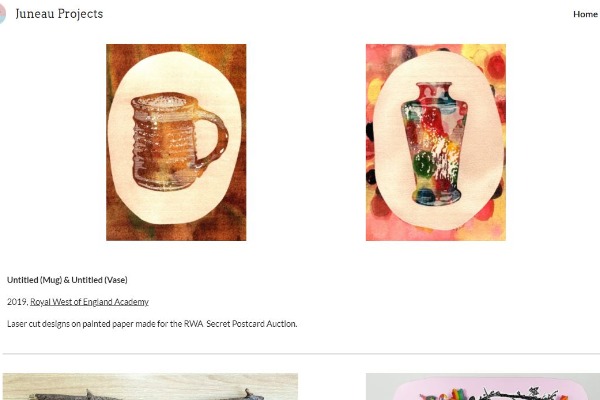Open the pink colorful artwork thumbnail
The height and width of the screenshot is (400, 600).
pos(483,387)
